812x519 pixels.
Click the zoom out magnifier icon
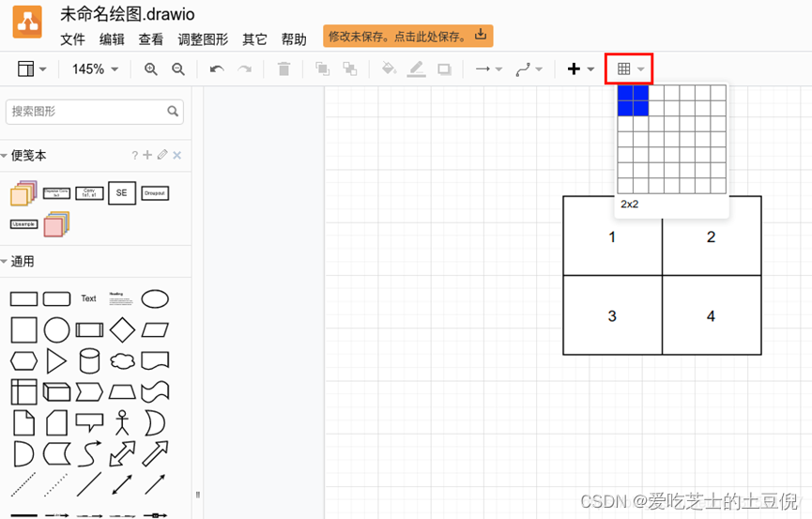178,69
